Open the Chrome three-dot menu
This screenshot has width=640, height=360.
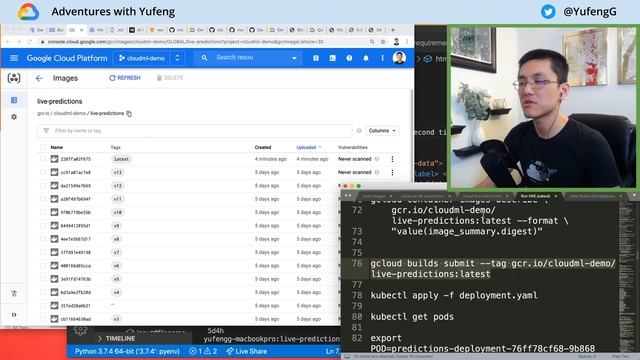407,42
